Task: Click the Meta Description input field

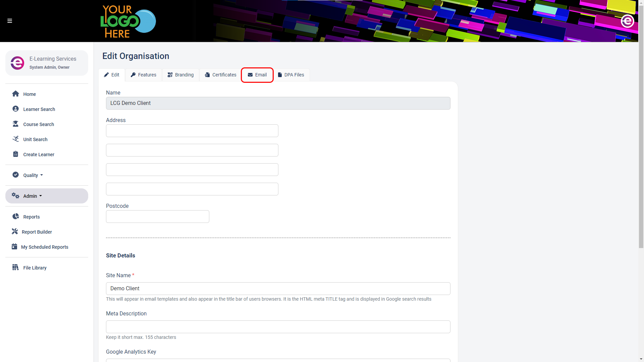Action: click(278, 327)
